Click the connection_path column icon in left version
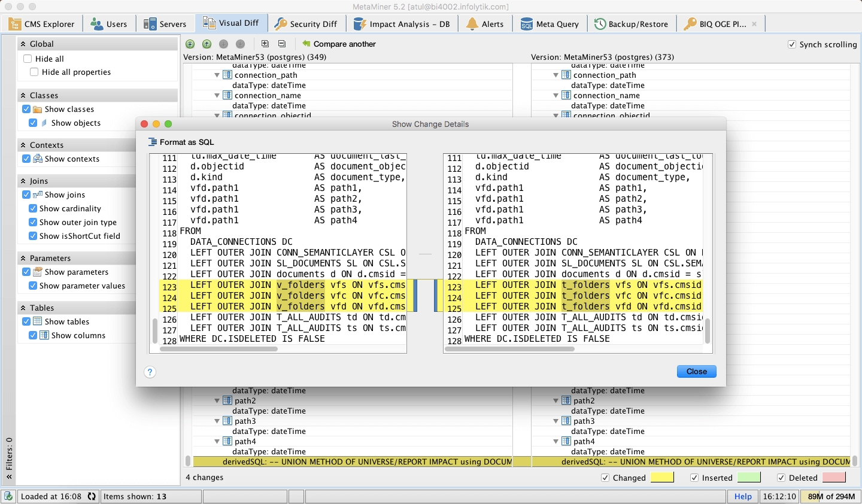Screen dimensions: 862x504 (x=227, y=75)
